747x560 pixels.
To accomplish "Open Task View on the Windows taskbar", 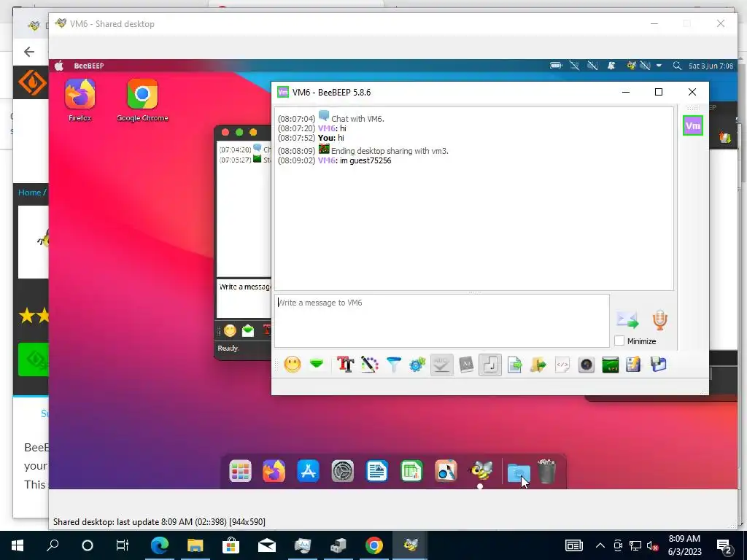I will pos(123,545).
